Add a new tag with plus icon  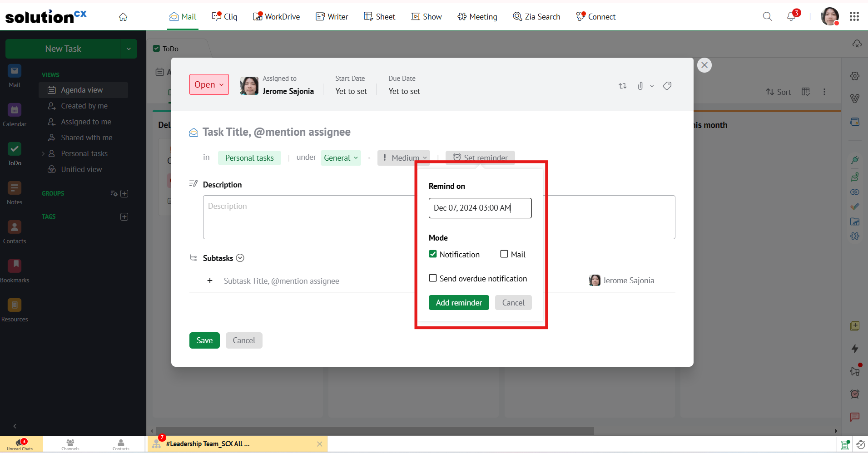[124, 217]
